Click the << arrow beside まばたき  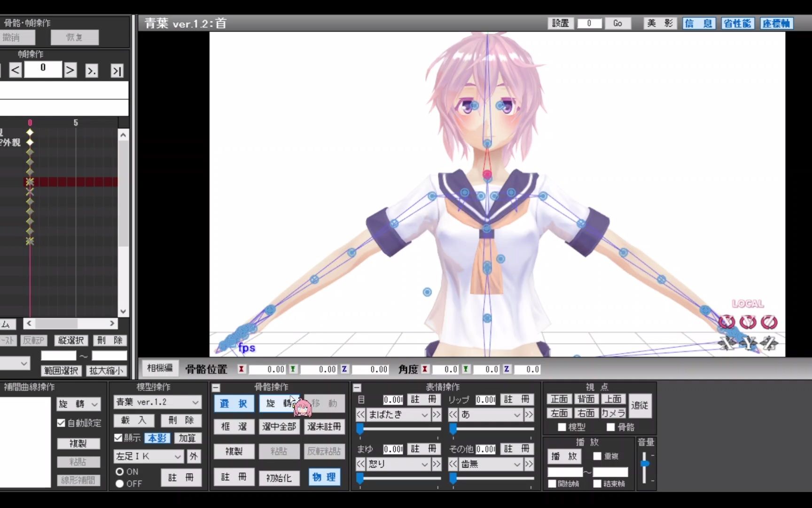point(360,414)
